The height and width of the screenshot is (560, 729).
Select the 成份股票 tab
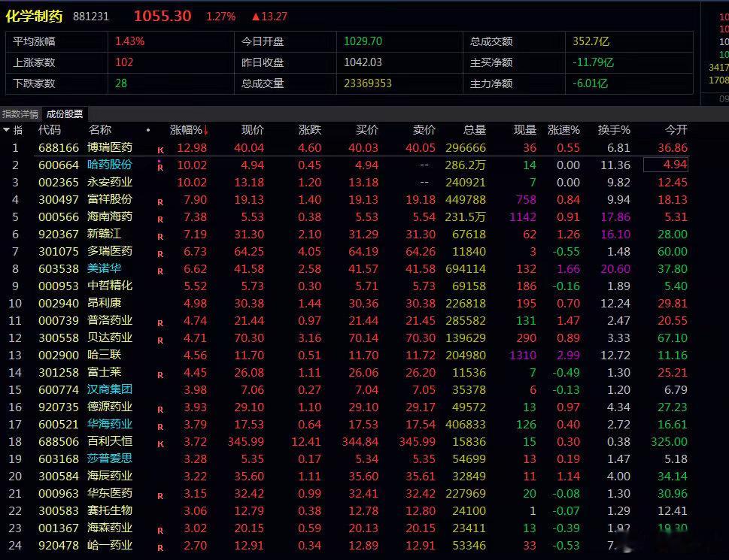click(65, 114)
